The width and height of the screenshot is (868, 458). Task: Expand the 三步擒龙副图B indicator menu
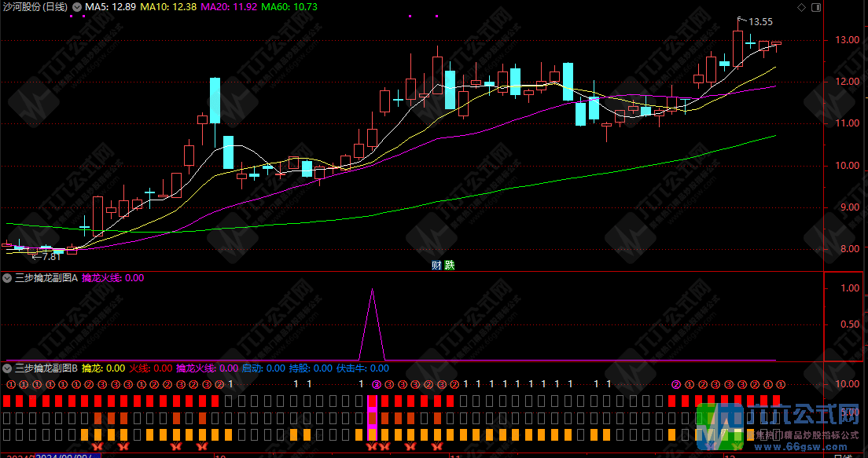[x=8, y=368]
